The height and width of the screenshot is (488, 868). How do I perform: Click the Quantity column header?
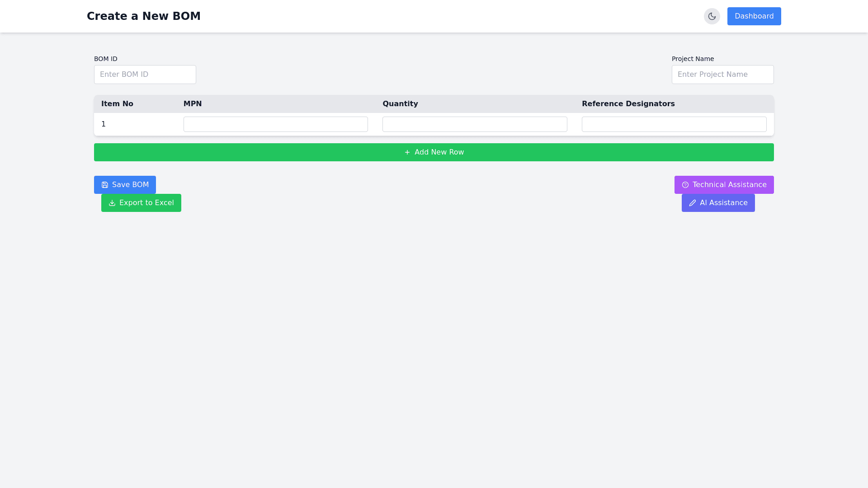[400, 104]
